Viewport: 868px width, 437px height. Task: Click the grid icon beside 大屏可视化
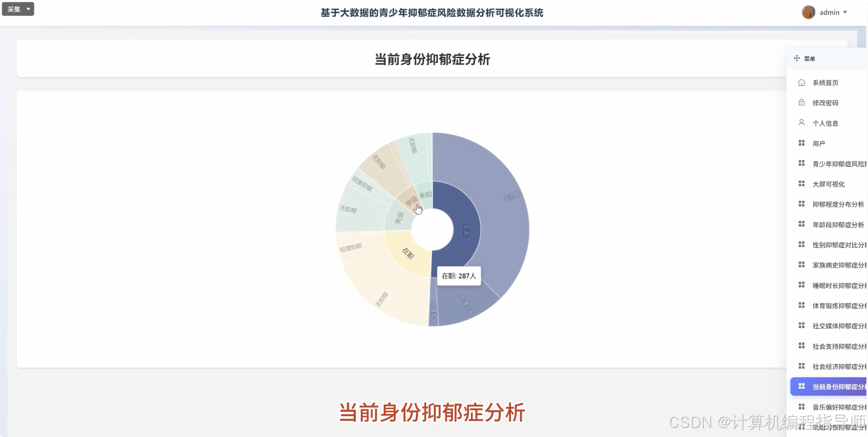click(x=801, y=184)
